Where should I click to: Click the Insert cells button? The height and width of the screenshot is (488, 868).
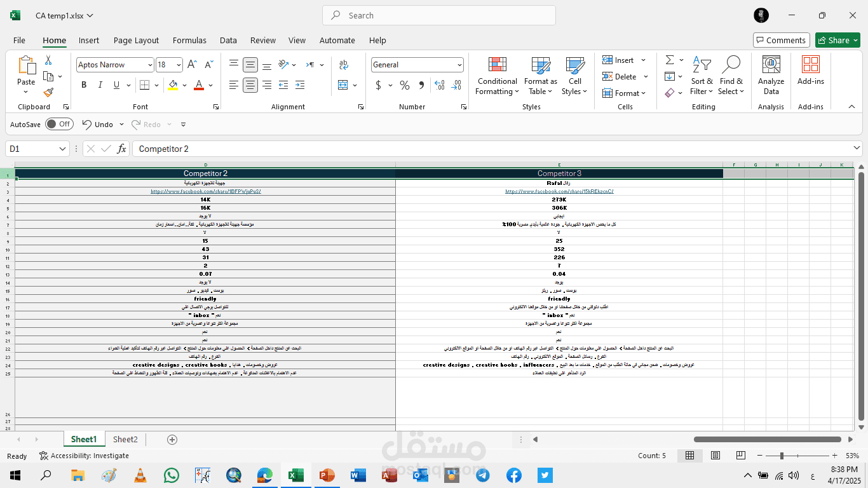click(x=618, y=60)
